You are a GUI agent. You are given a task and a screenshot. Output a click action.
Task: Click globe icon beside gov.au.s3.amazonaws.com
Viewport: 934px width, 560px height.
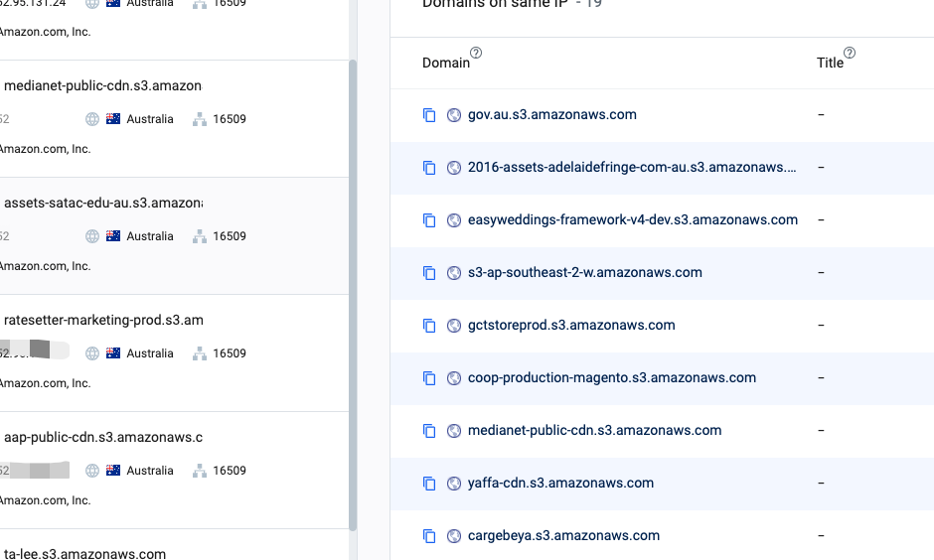click(x=454, y=115)
